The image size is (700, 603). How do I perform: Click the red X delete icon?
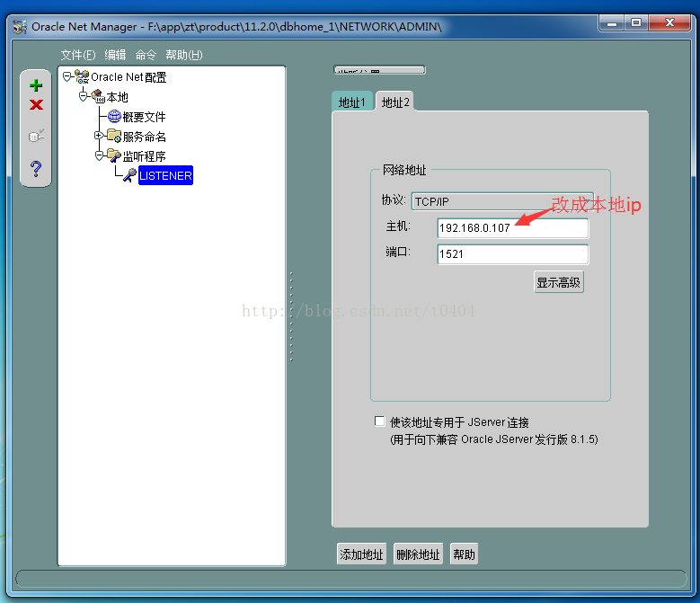click(36, 105)
